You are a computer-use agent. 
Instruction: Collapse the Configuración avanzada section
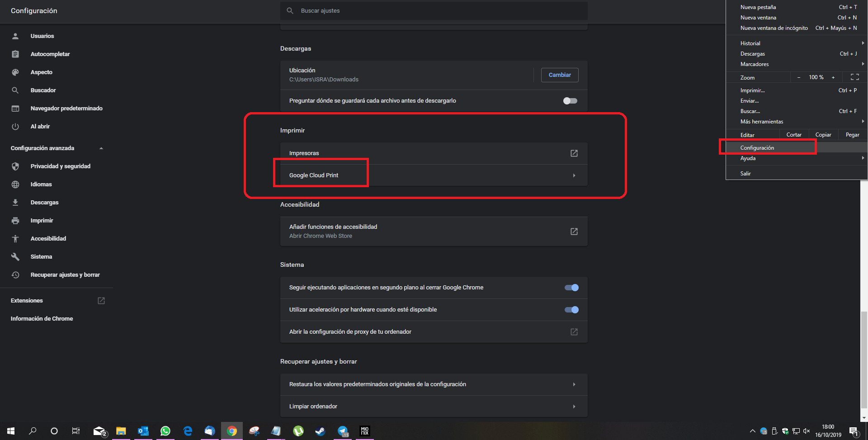tap(101, 148)
